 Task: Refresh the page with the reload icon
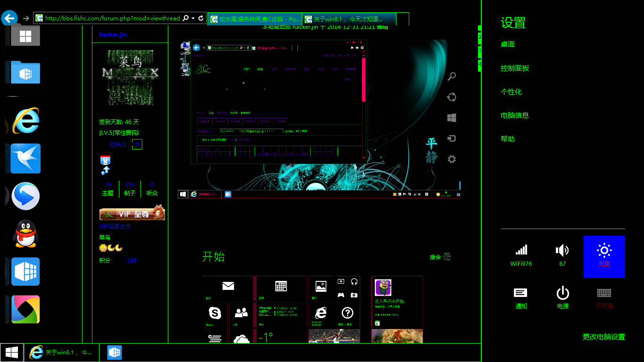coord(201,18)
